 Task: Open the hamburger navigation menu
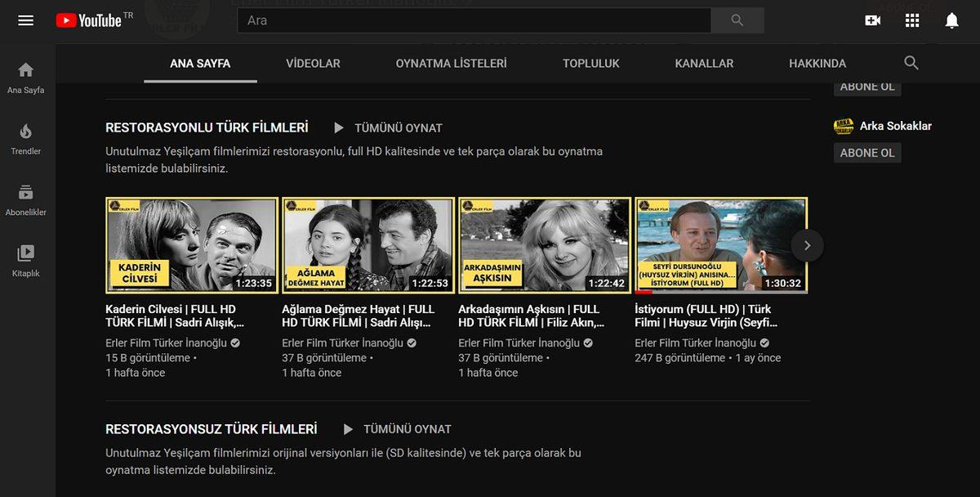tap(25, 20)
